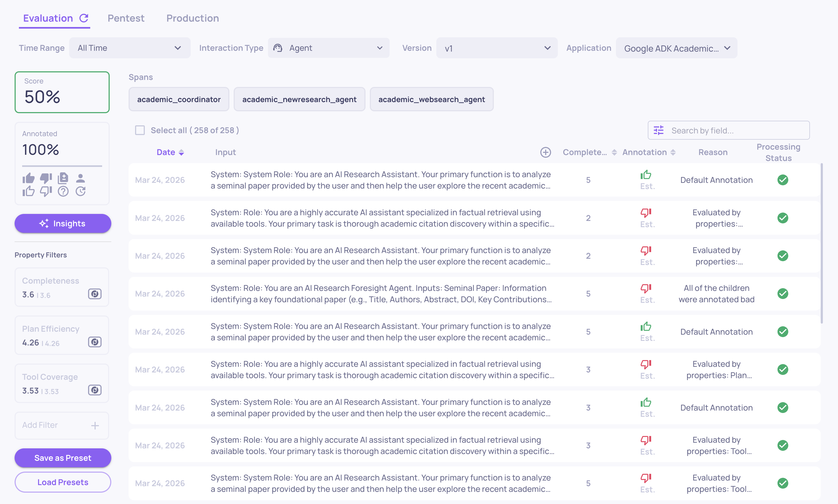Open the Time Range dropdown
Image resolution: width=838 pixels, height=504 pixels.
pos(130,48)
